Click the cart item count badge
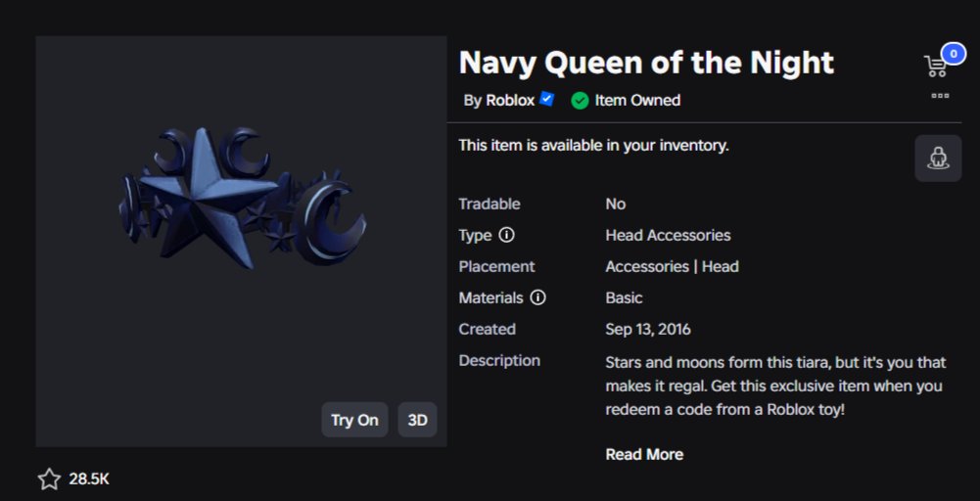Viewport: 980px width, 501px height. pyautogui.click(x=954, y=54)
